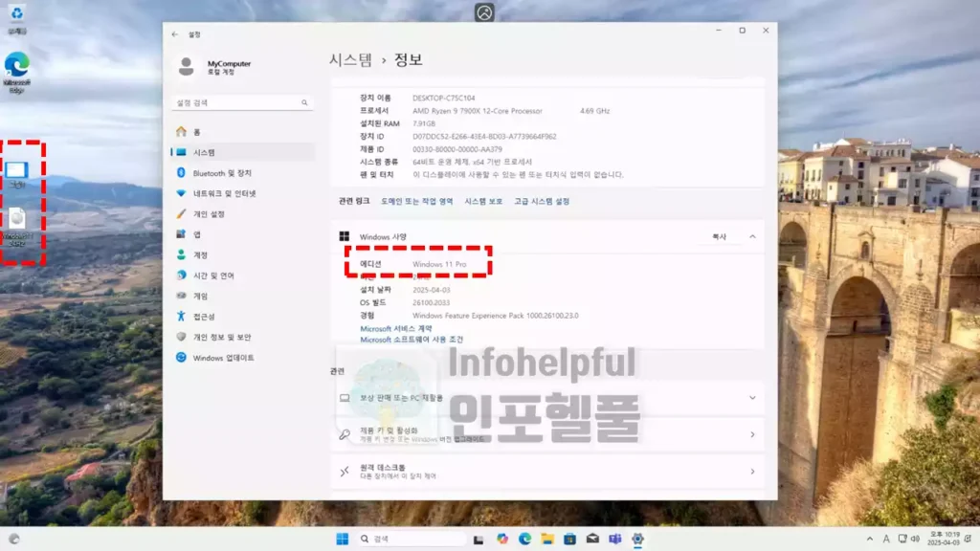Open Microsoft Store from the taskbar
Image resolution: width=980 pixels, height=551 pixels.
coord(570,540)
